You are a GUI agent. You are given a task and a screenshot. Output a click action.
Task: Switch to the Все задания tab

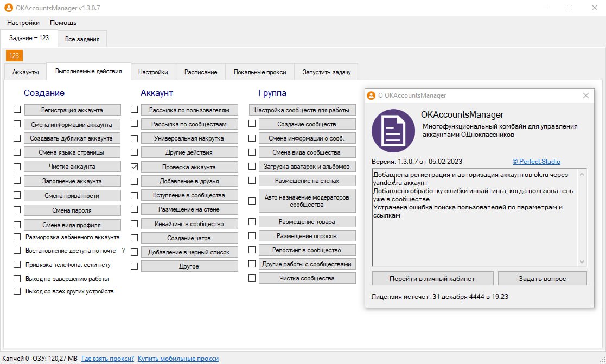coord(82,39)
